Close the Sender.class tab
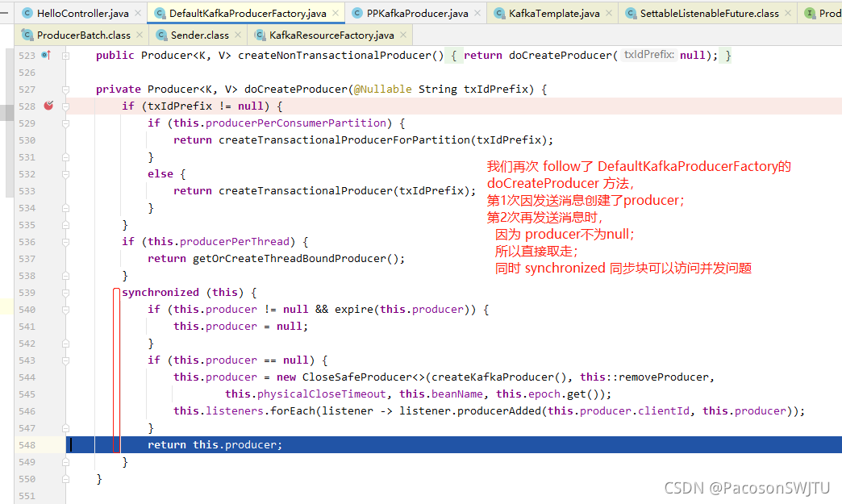Screen dimensions: 842x504 coord(238,35)
